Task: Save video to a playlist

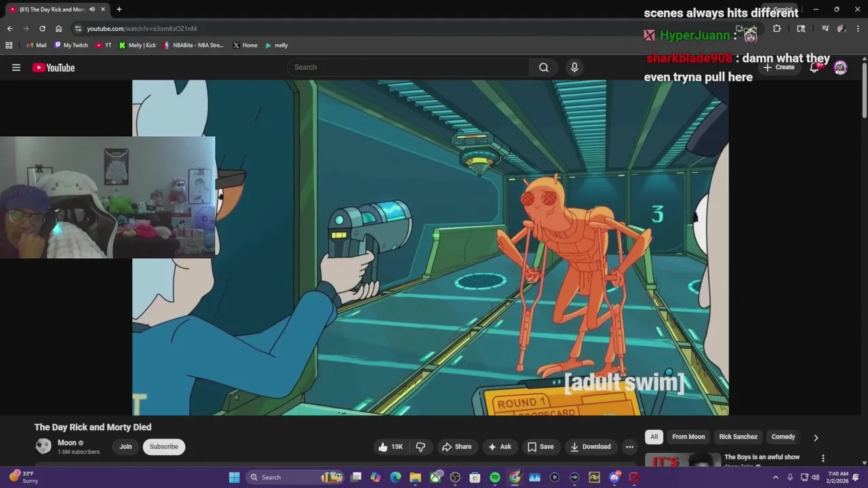Action: pos(540,447)
